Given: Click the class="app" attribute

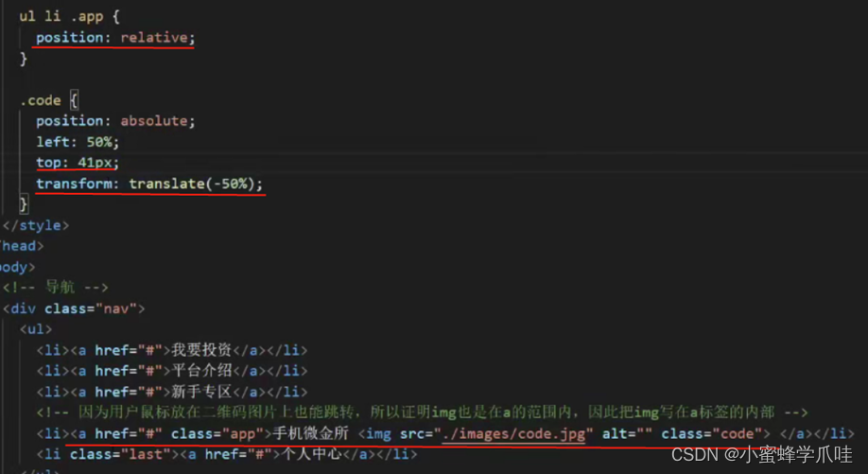Looking at the screenshot, I should [217, 433].
